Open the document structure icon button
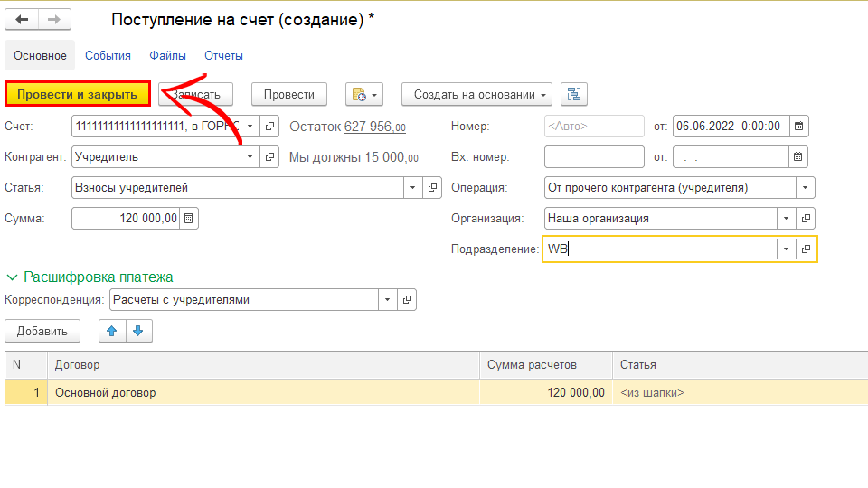Viewport: 868px width, 488px height. [x=574, y=95]
